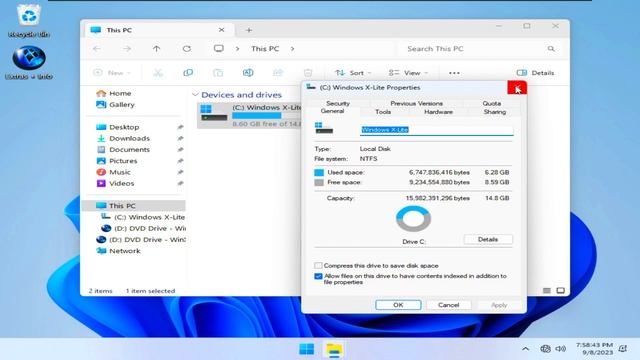Open the Recycle Bin desktop icon
This screenshot has height=360, width=640.
pyautogui.click(x=29, y=20)
